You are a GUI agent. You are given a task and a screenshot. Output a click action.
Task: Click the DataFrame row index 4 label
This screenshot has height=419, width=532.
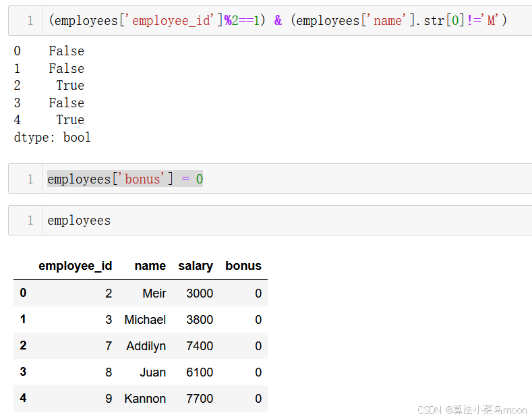(x=23, y=398)
